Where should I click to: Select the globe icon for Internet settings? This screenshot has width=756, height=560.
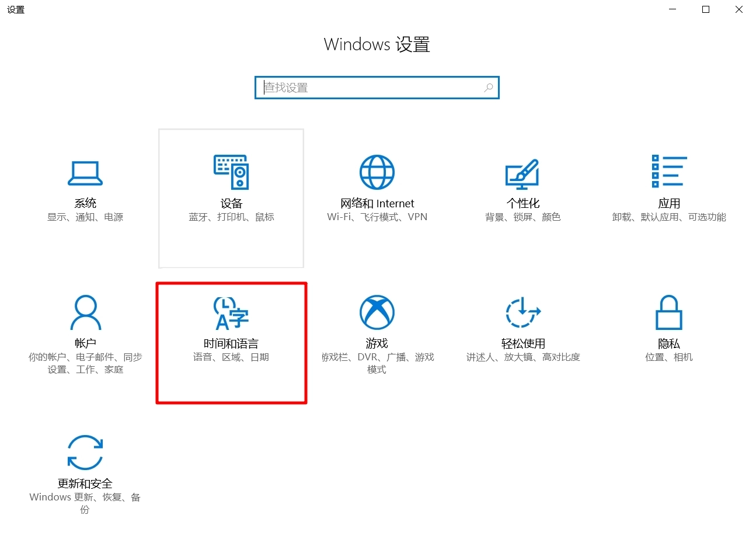click(x=377, y=172)
